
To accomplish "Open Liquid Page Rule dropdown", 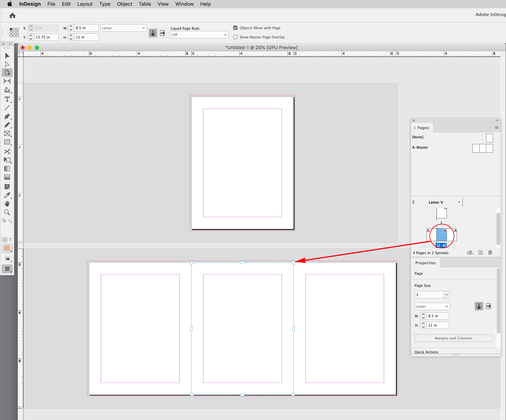I will coord(199,35).
